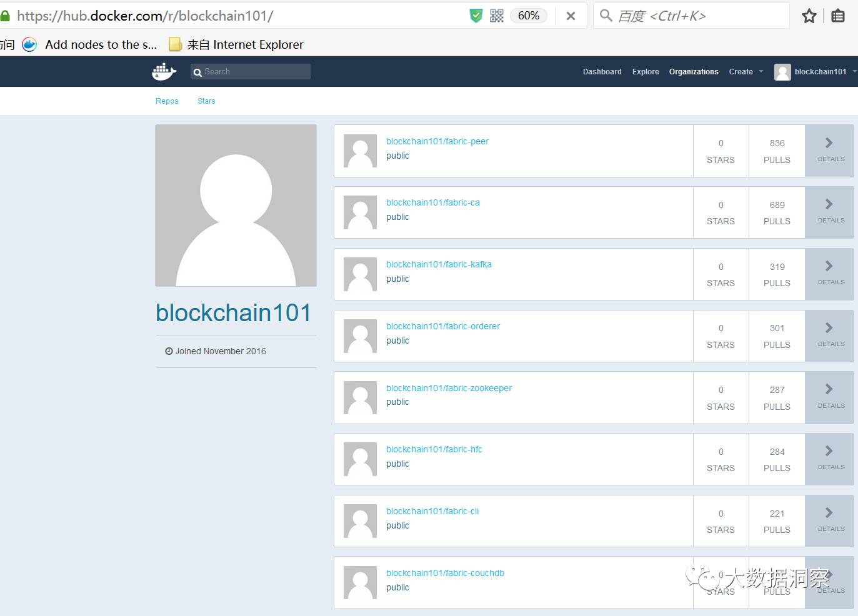Click the 287 PULLS count for fabric-zookeeper
This screenshot has height=616, width=858.
(777, 398)
